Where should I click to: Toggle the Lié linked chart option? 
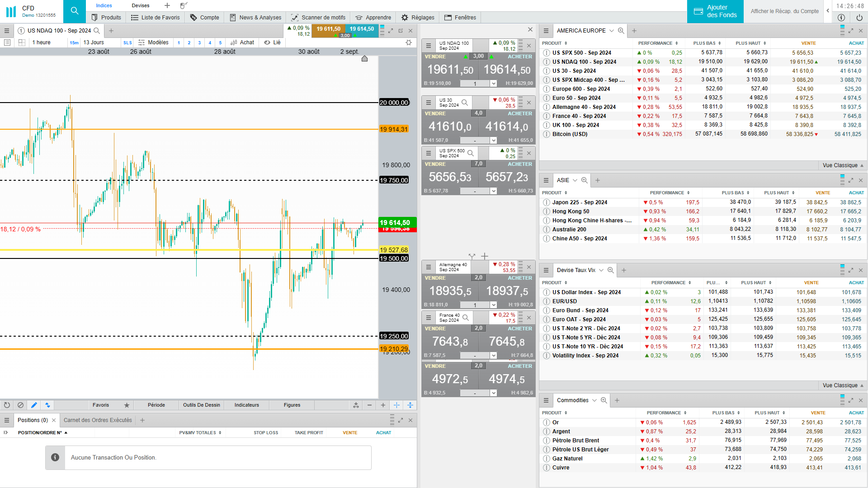coord(273,42)
